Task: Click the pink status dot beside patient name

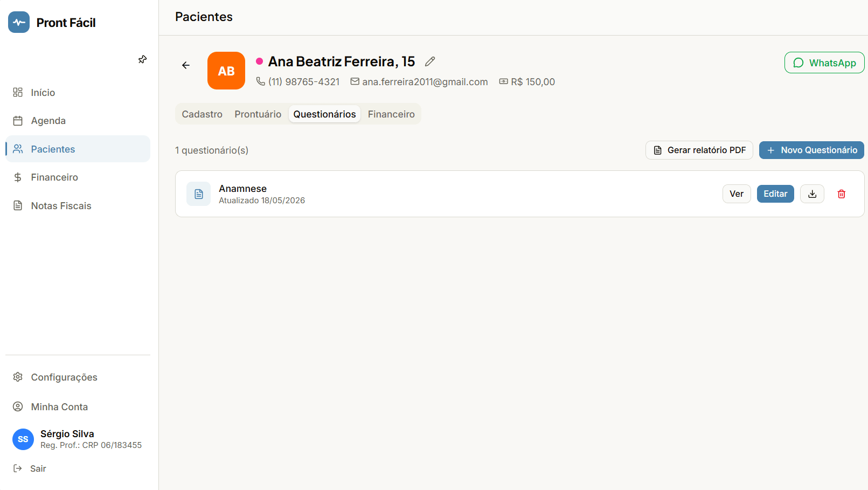Action: 259,61
